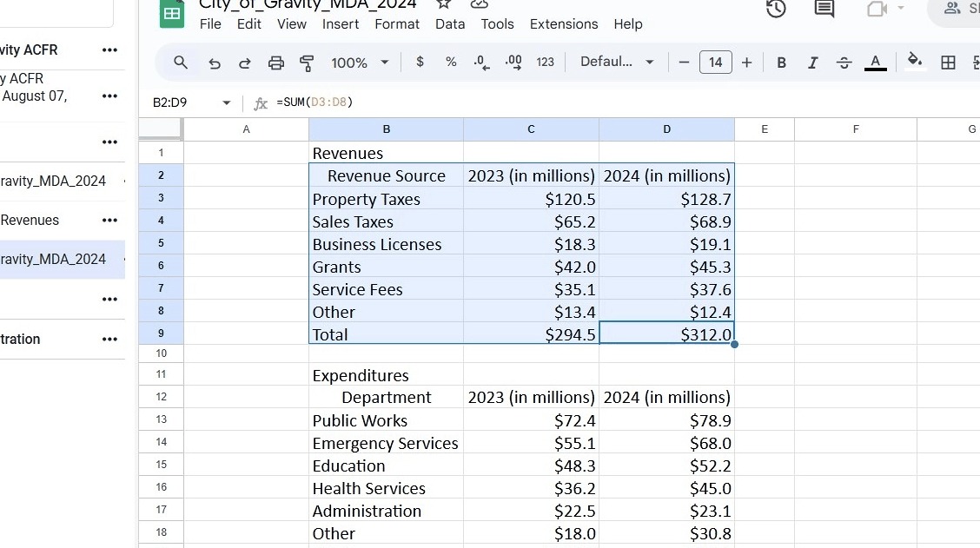Decrease font size with minus button

click(x=684, y=63)
